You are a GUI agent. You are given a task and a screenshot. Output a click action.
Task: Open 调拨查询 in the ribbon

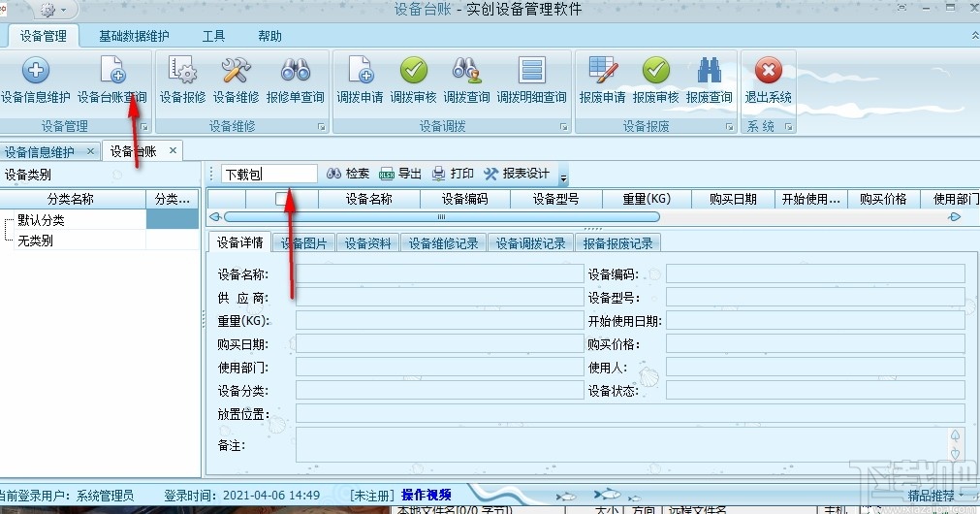click(x=466, y=80)
